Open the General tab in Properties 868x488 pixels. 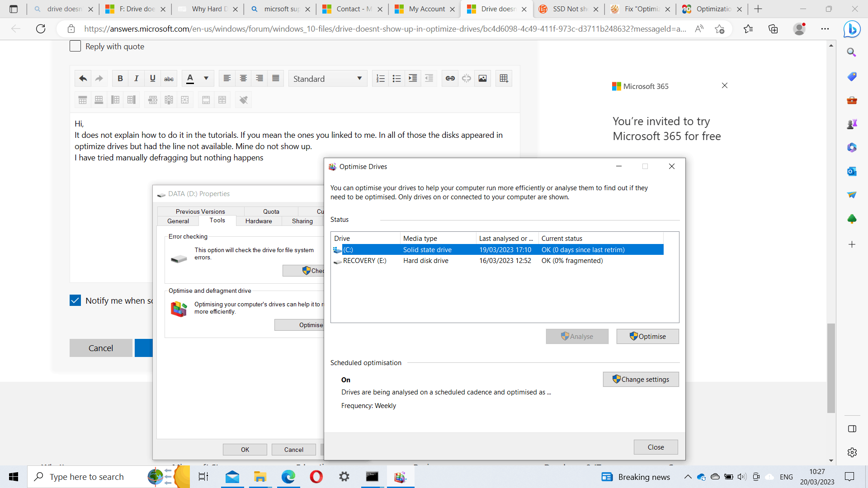click(x=178, y=221)
